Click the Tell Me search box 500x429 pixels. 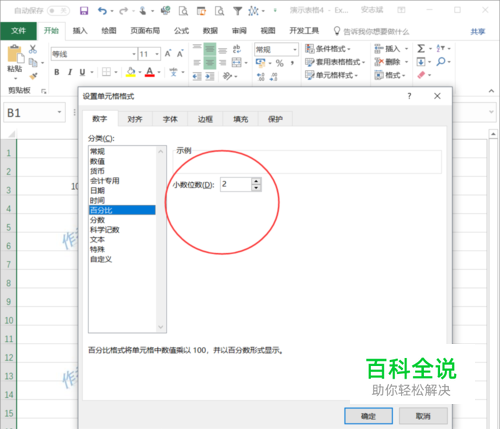[x=371, y=32]
